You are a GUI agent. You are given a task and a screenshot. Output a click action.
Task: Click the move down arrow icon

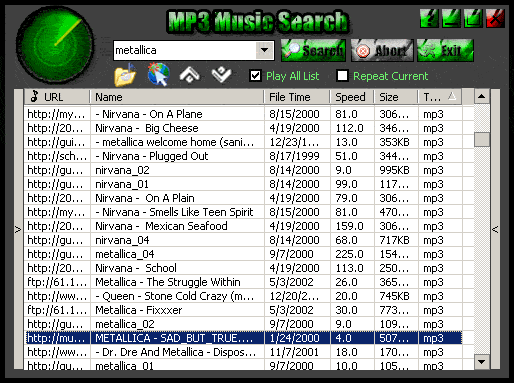(x=221, y=74)
